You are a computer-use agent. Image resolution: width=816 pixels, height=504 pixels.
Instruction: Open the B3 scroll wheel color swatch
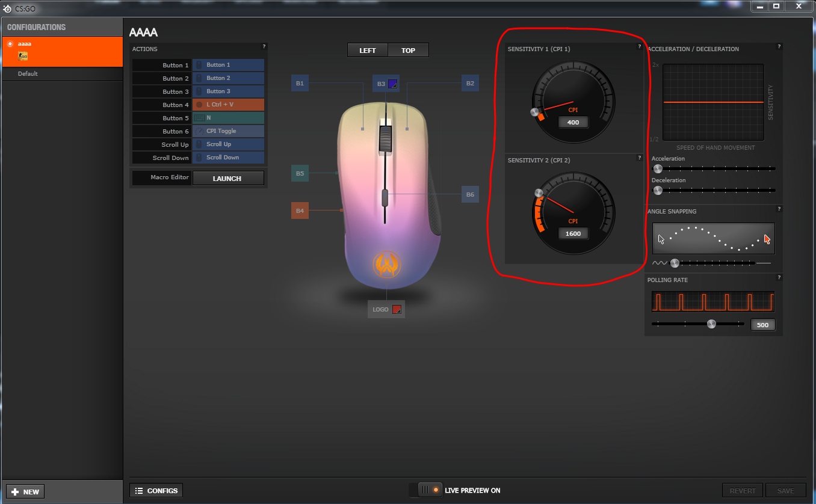click(x=392, y=84)
